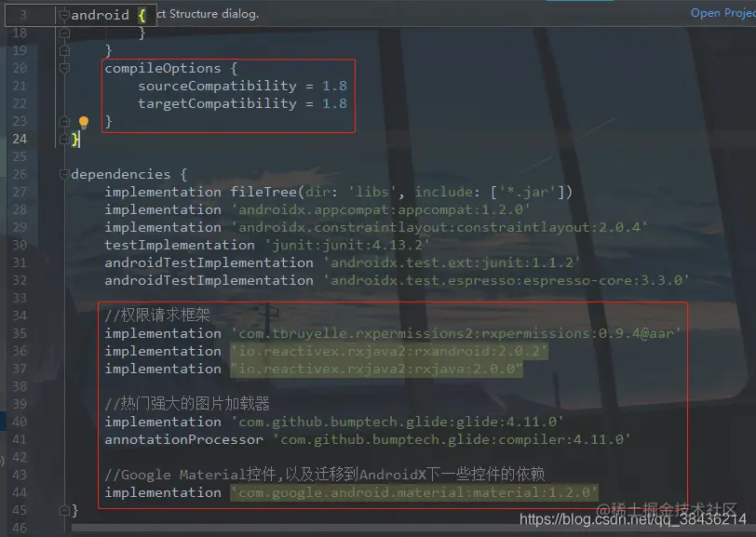
Task: Click the dependencies keyword
Action: tap(120, 174)
